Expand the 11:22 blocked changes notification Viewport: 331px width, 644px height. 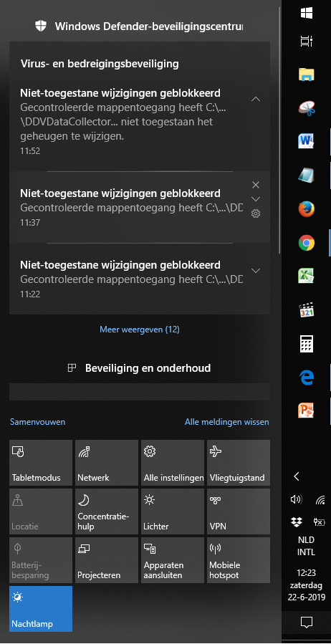click(256, 271)
